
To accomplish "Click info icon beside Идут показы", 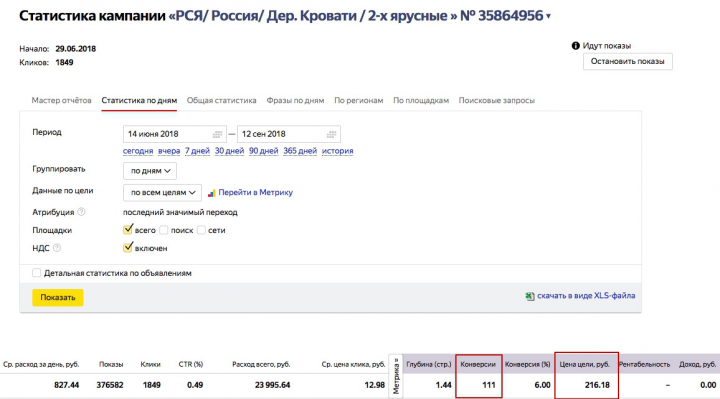I will click(575, 45).
